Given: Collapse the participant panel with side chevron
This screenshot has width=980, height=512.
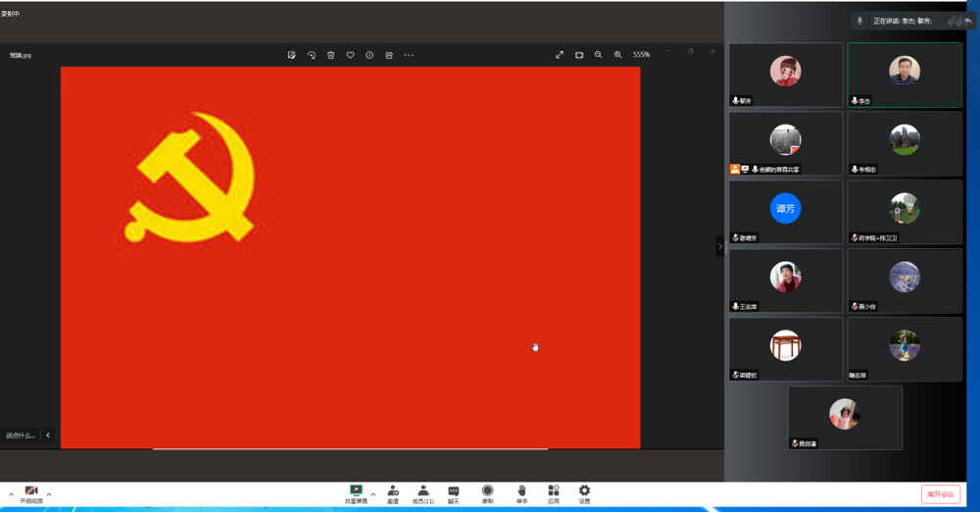Looking at the screenshot, I should click(x=720, y=247).
